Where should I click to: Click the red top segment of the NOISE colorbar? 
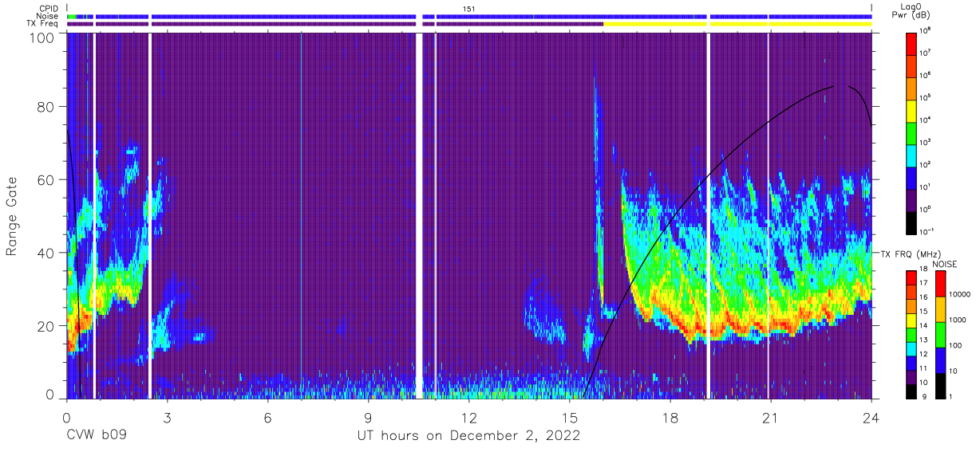click(942, 284)
